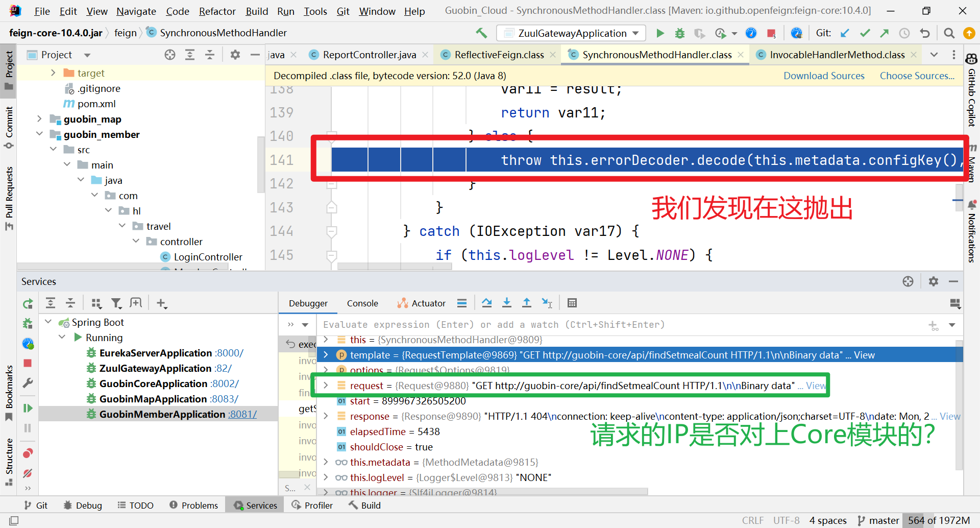Expand the response variable in debugger
The width and height of the screenshot is (980, 528).
326,416
